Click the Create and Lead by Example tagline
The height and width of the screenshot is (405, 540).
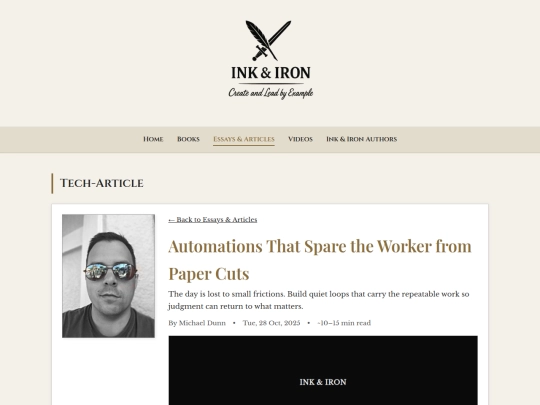(x=271, y=93)
